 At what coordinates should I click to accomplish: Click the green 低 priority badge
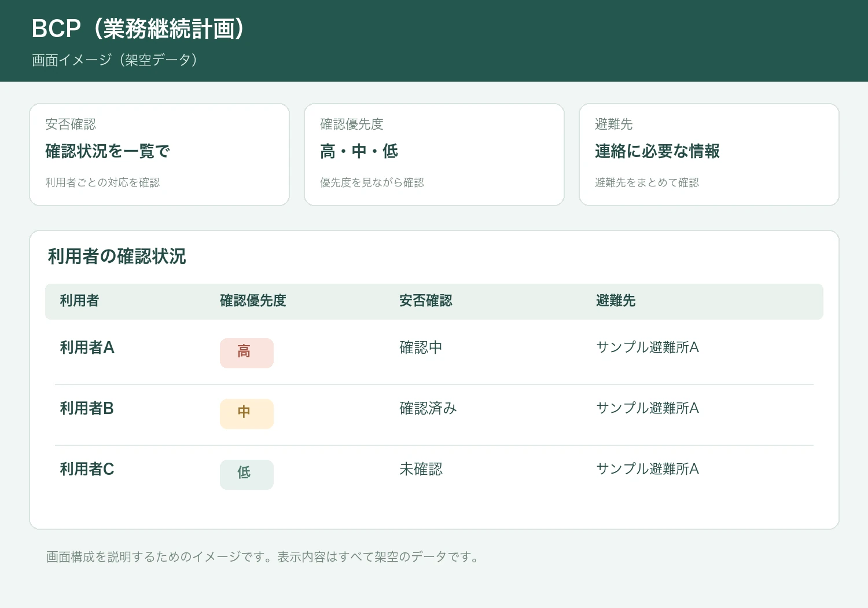click(247, 475)
